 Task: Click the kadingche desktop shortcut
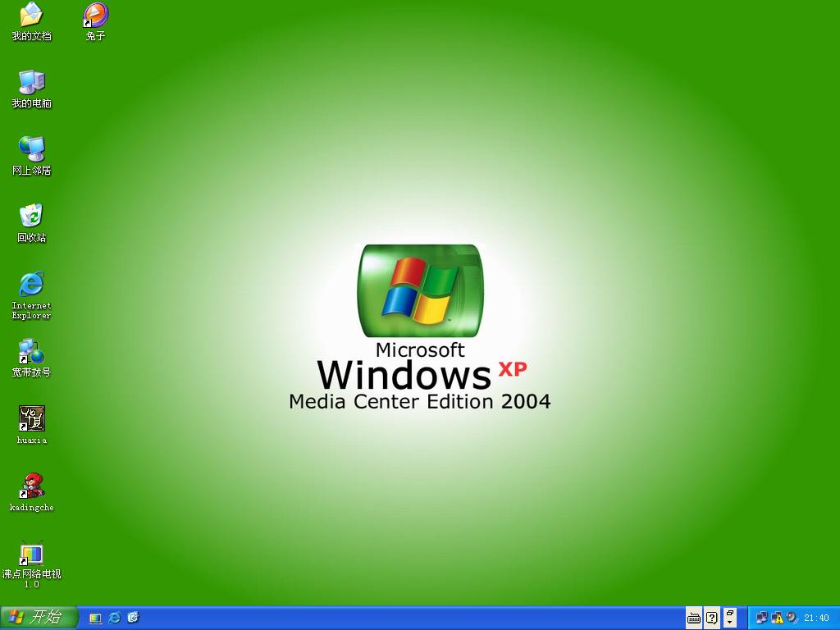[x=32, y=492]
